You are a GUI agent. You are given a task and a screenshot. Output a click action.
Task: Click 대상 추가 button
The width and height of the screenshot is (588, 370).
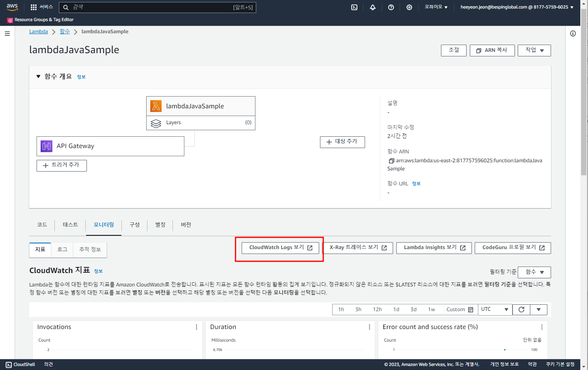coord(342,142)
